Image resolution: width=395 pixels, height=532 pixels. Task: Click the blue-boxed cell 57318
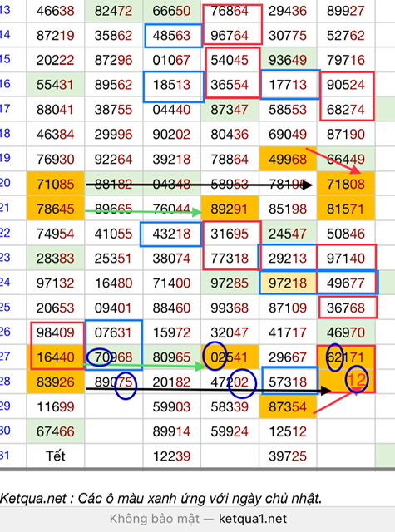point(288,382)
